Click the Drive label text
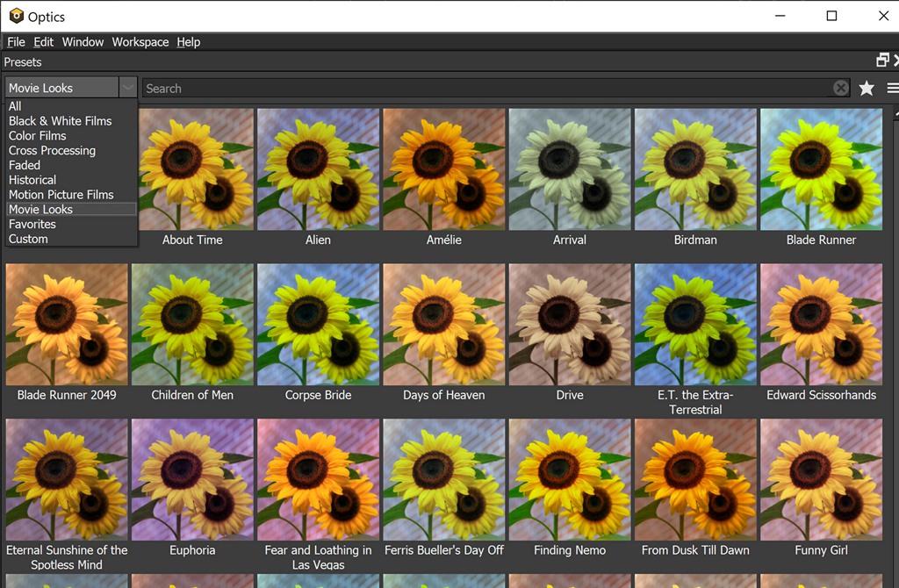899x588 pixels. click(570, 395)
